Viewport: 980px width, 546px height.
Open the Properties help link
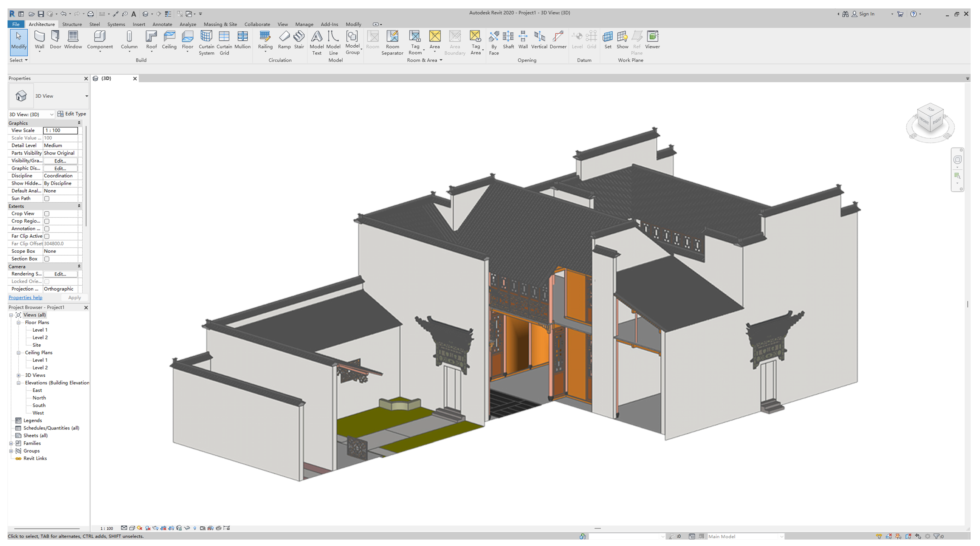(x=26, y=298)
